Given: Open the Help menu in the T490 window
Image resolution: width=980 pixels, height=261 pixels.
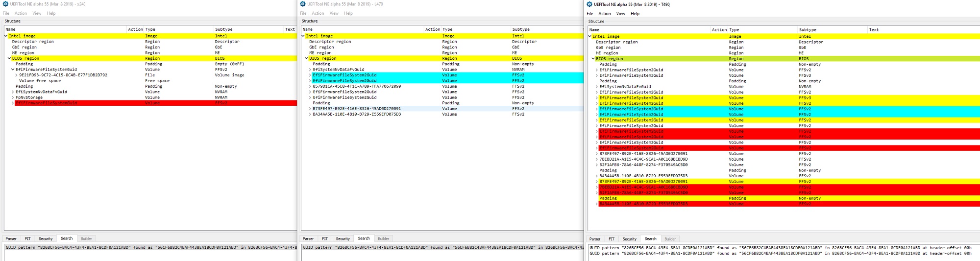Looking at the screenshot, I should (x=635, y=14).
